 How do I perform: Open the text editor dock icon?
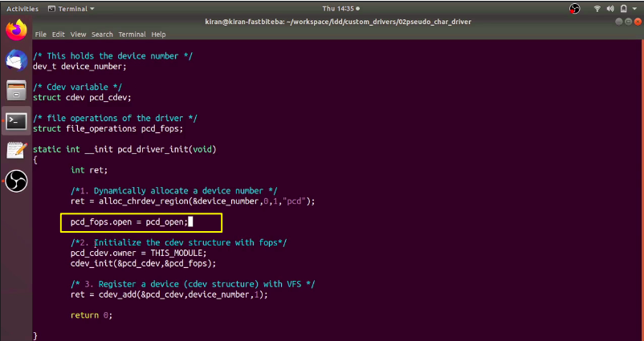coord(16,151)
